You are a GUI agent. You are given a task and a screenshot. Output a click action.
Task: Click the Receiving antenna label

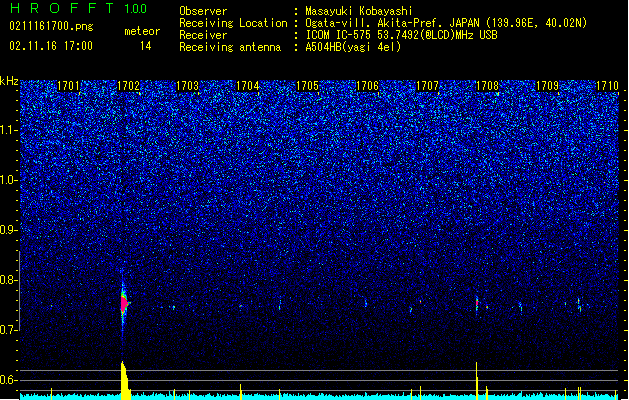230,47
